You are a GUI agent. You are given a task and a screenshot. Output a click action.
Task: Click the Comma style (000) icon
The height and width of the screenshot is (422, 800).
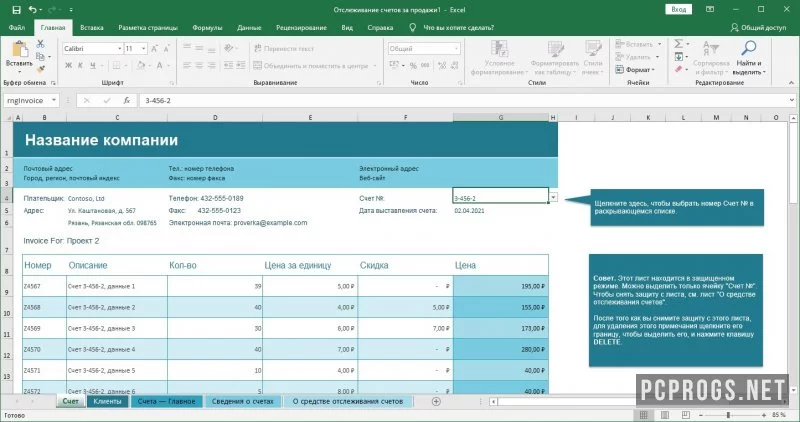[425, 65]
